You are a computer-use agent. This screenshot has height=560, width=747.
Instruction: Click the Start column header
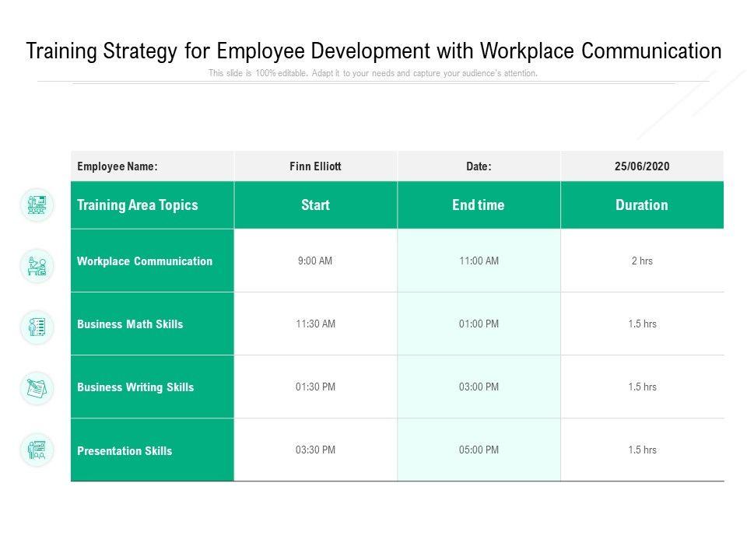point(315,205)
